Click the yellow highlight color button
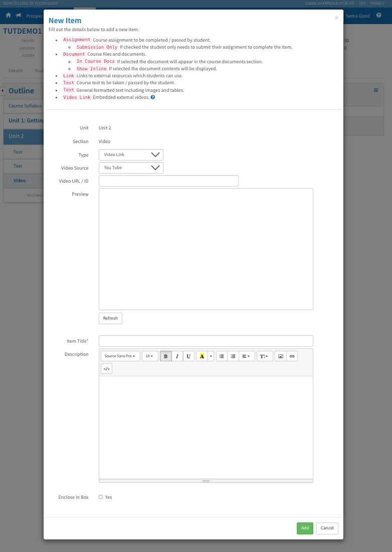392x552 pixels. (x=202, y=356)
